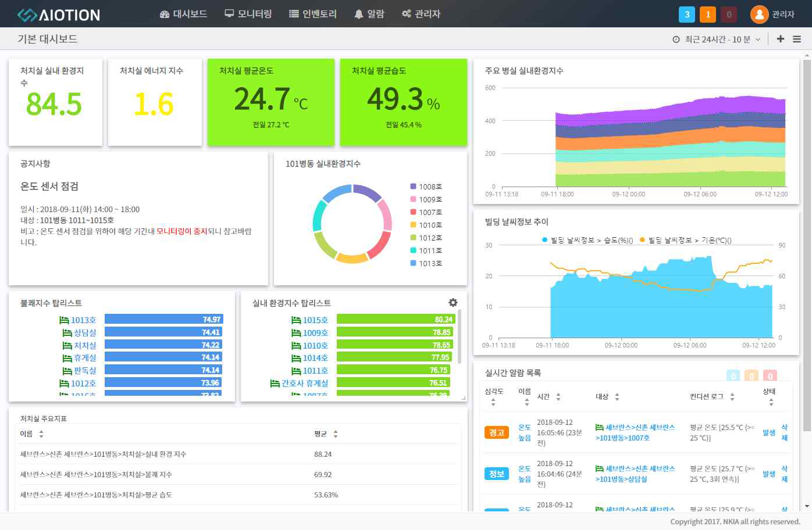The height and width of the screenshot is (530, 812).
Task: Click the 정보 severity badge
Action: [x=497, y=474]
